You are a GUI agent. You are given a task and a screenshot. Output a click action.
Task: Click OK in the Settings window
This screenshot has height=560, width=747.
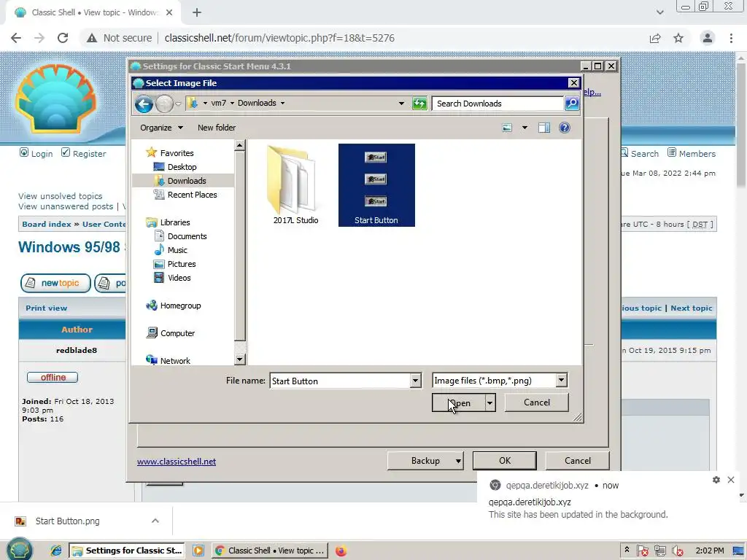505,461
